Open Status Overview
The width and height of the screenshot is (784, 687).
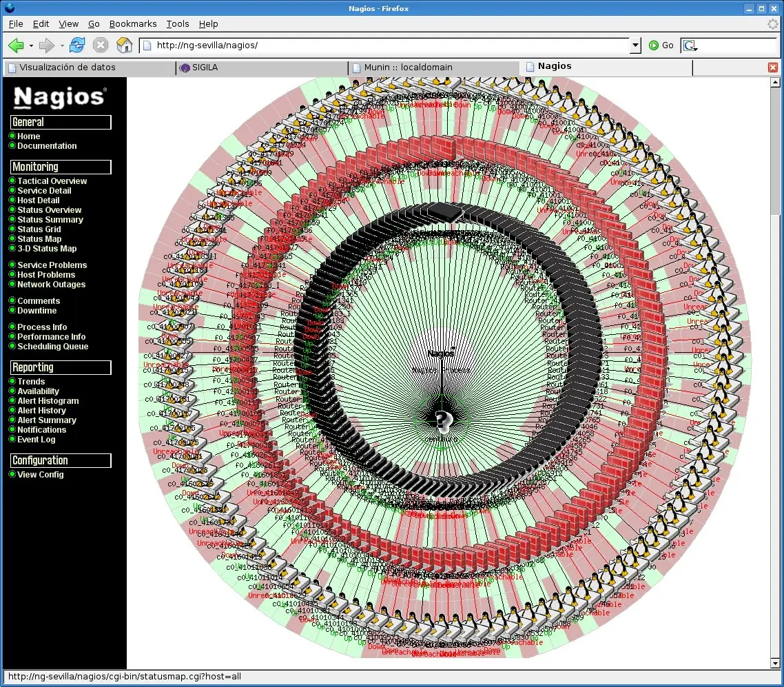pos(49,210)
